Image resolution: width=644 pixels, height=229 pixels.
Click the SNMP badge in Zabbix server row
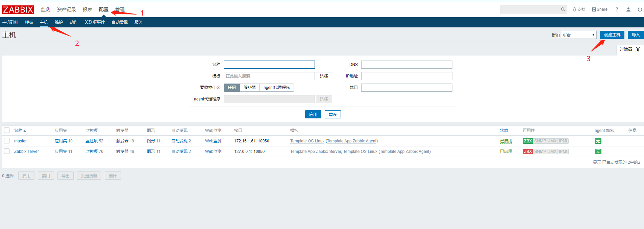click(x=540, y=152)
